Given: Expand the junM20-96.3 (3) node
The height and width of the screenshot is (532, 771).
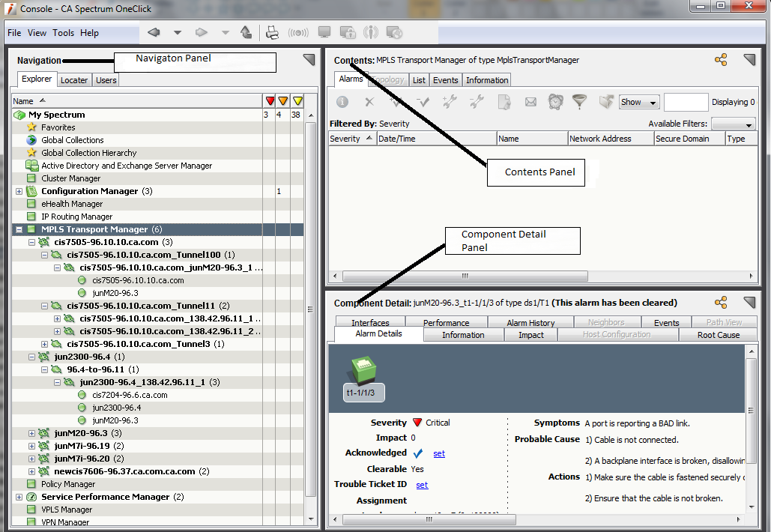Looking at the screenshot, I should coord(31,433).
